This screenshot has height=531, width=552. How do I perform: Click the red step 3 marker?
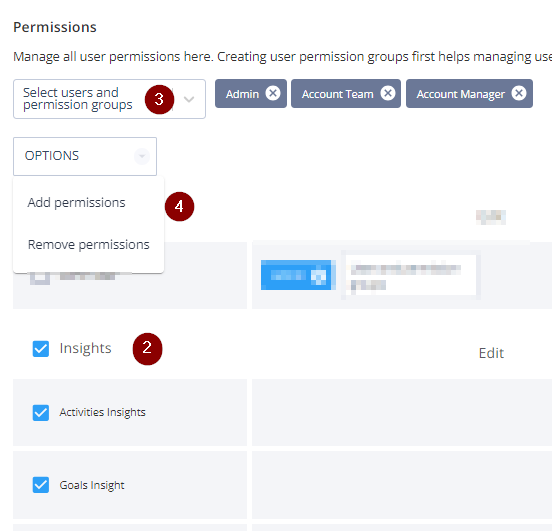159,99
